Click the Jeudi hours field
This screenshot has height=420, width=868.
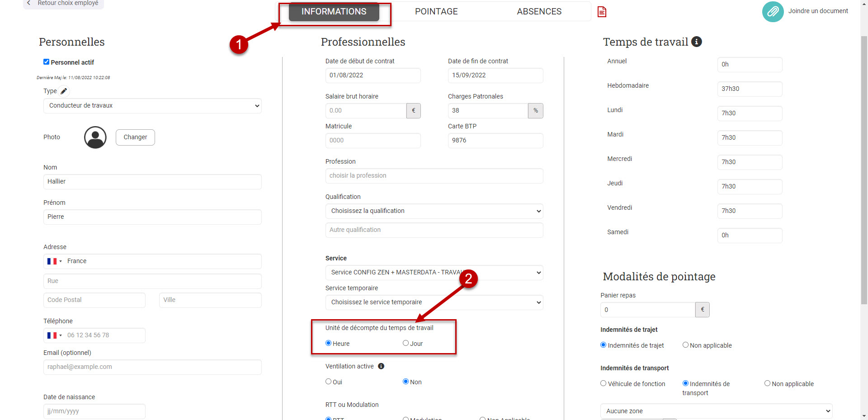pos(750,187)
